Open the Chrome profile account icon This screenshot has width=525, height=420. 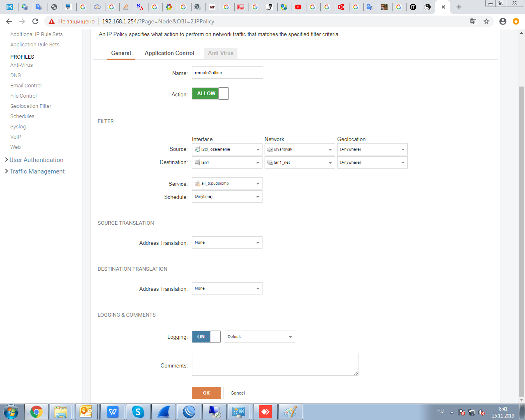coord(503,21)
